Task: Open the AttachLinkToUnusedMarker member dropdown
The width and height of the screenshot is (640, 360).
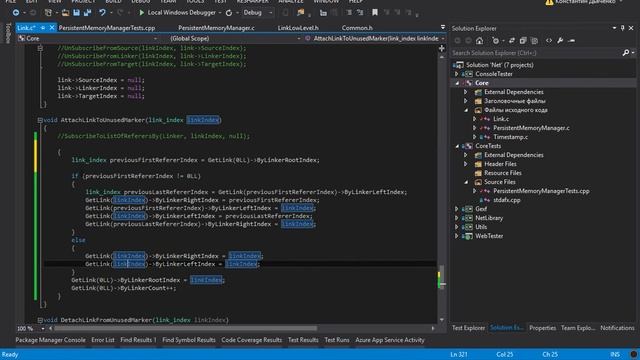Action: click(442, 38)
